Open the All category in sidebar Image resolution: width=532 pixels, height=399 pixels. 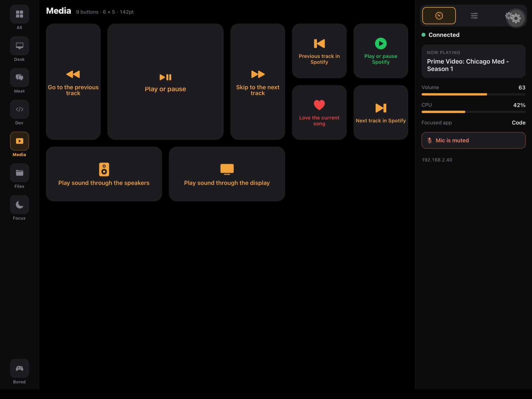19,14
